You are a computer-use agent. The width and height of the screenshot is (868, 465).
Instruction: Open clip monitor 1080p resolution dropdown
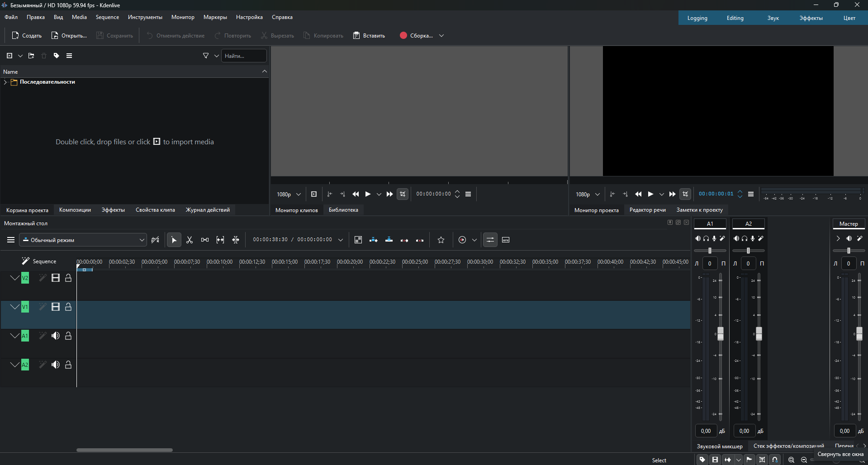click(289, 195)
